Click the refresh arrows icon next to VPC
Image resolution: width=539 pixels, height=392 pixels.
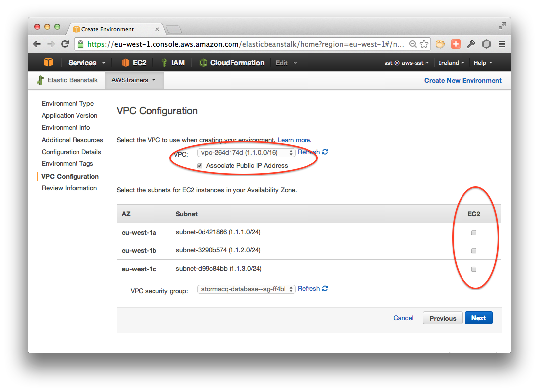coord(325,152)
